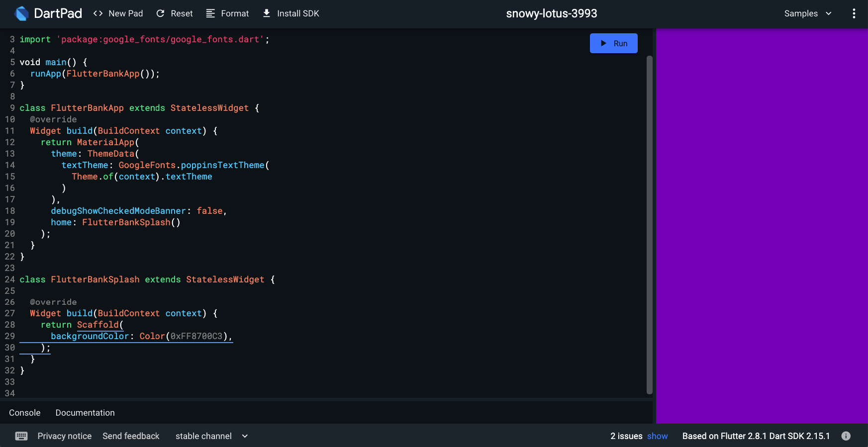
Task: Open the Install SDK link
Action: [x=291, y=13]
